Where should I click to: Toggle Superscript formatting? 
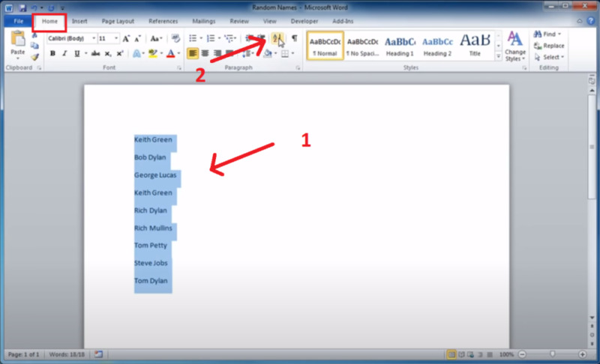120,53
